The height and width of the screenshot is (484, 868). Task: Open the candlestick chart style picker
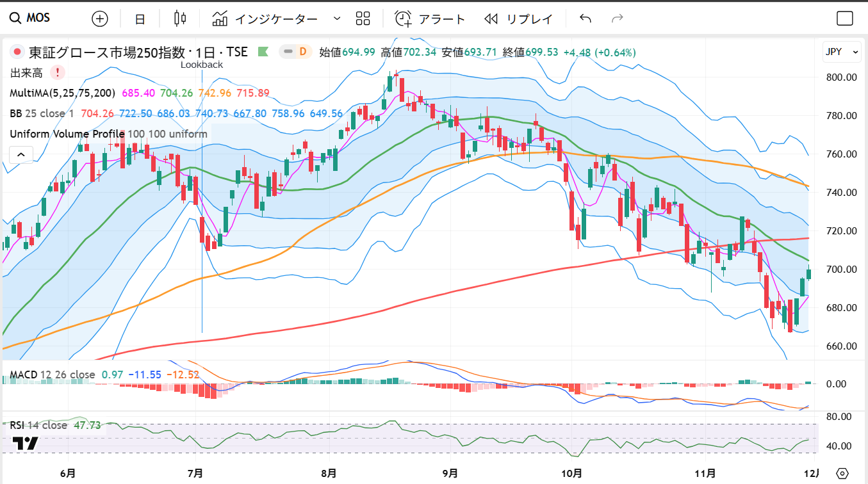(180, 19)
